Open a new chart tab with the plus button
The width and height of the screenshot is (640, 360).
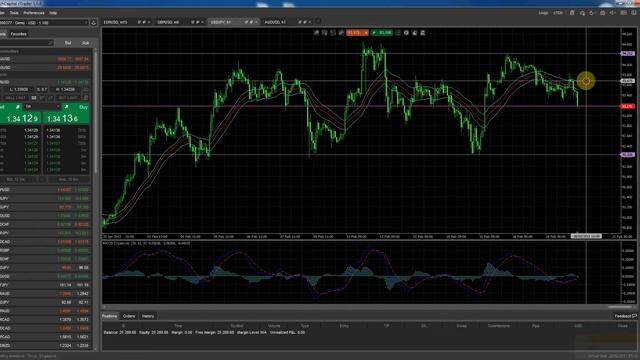pos(318,22)
